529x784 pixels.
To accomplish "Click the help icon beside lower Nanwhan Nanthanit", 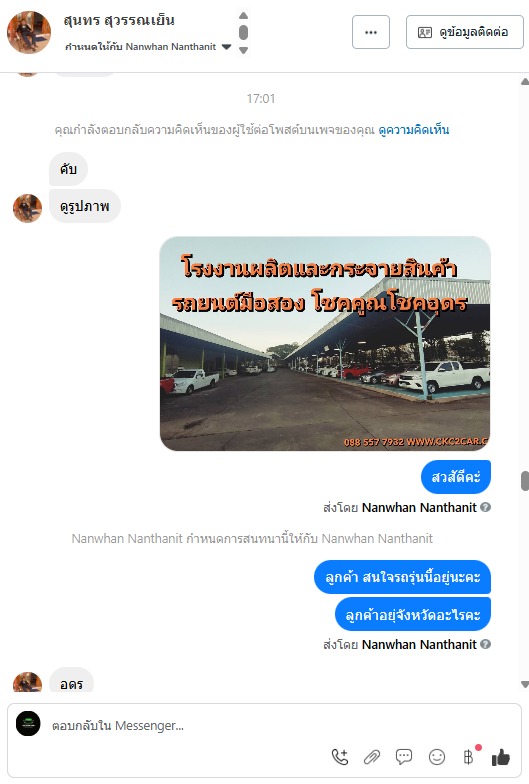I will click(485, 644).
